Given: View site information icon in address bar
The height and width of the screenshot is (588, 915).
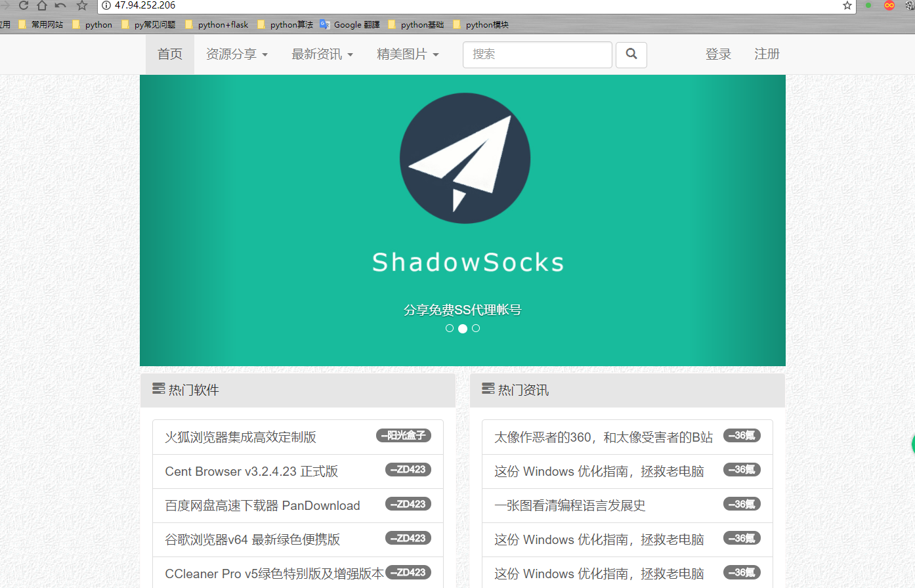Looking at the screenshot, I should (106, 5).
